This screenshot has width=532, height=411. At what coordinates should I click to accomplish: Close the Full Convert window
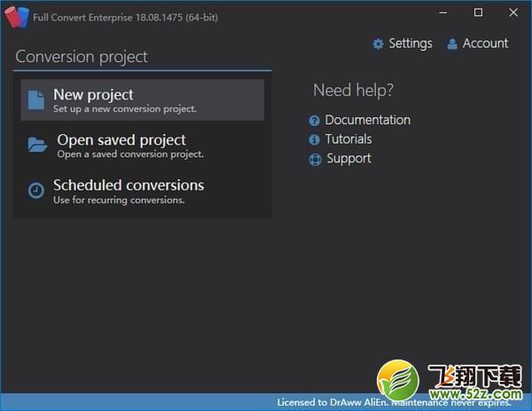[513, 13]
